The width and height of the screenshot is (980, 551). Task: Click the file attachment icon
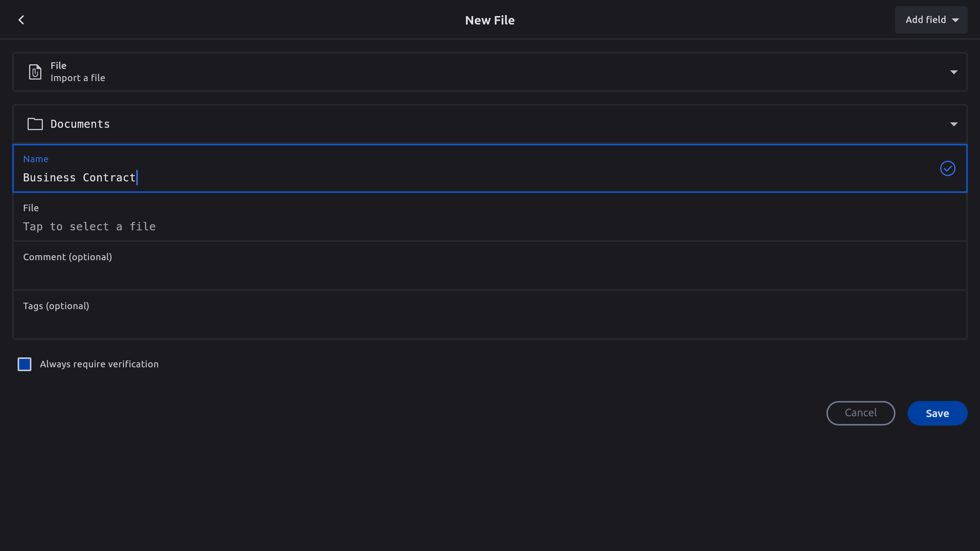coord(35,72)
